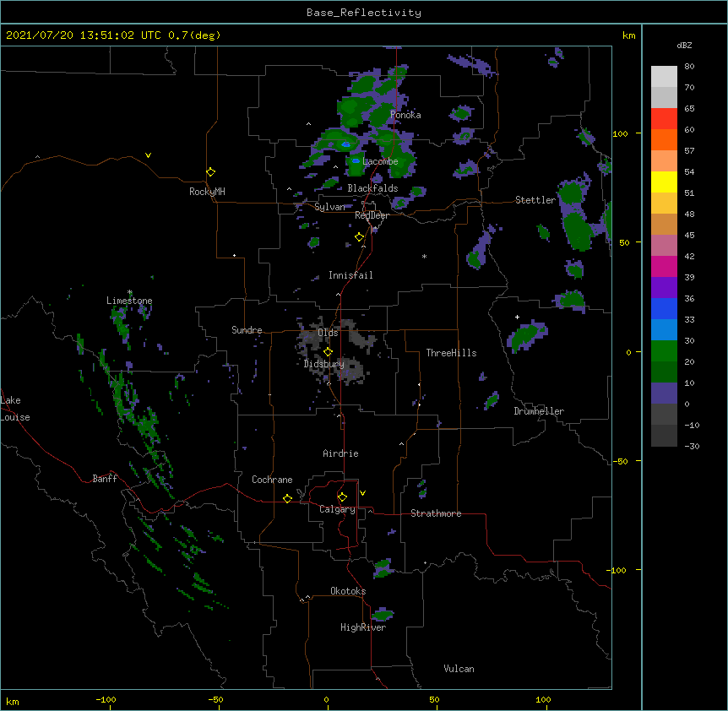This screenshot has width=728, height=711.
Task: Click the yellow diamond marker beneath Olds
Action: 328,352
